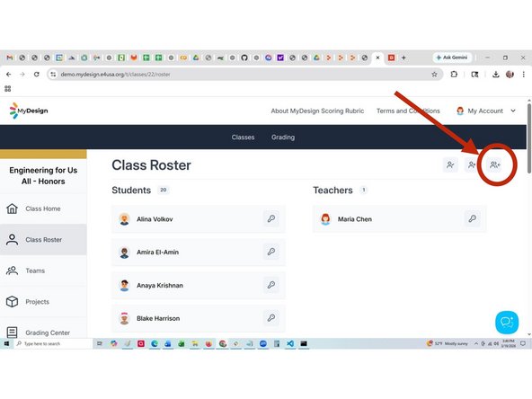Click the page vertical scrollbar
Viewport: 532px width, 399px height.
tap(529, 139)
